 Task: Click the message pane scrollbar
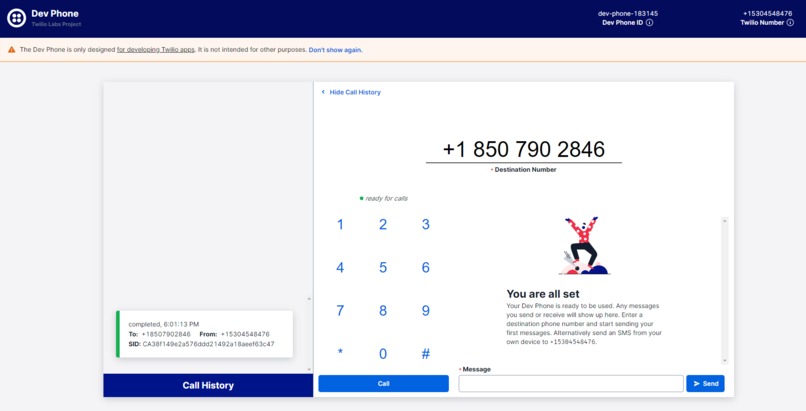coord(725,290)
